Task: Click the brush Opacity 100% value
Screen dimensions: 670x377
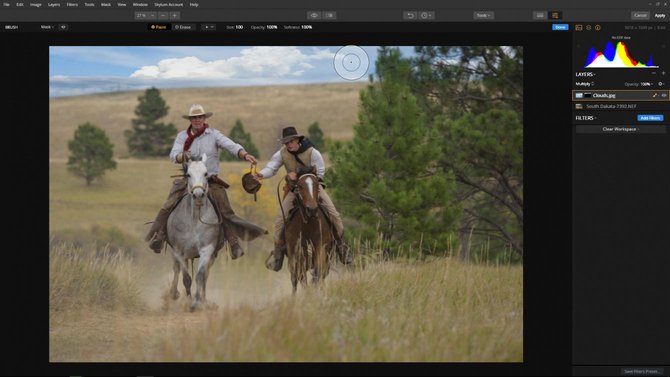Action: (272, 27)
